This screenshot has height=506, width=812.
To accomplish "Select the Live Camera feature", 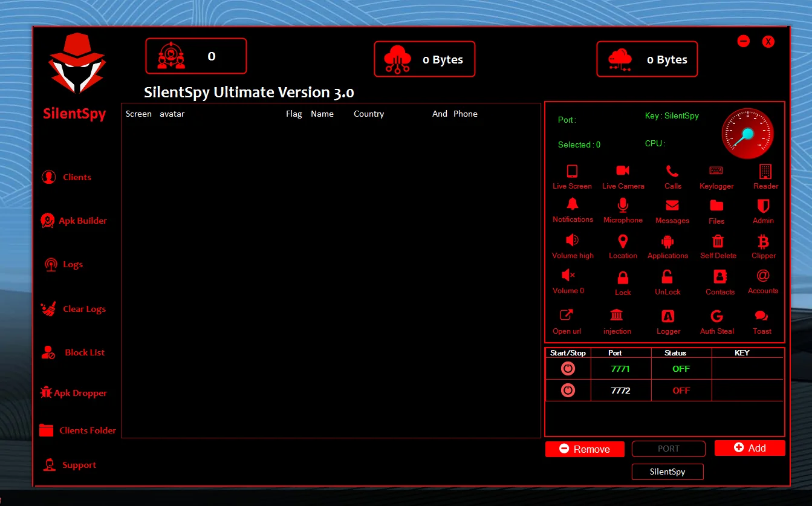I will (x=623, y=177).
